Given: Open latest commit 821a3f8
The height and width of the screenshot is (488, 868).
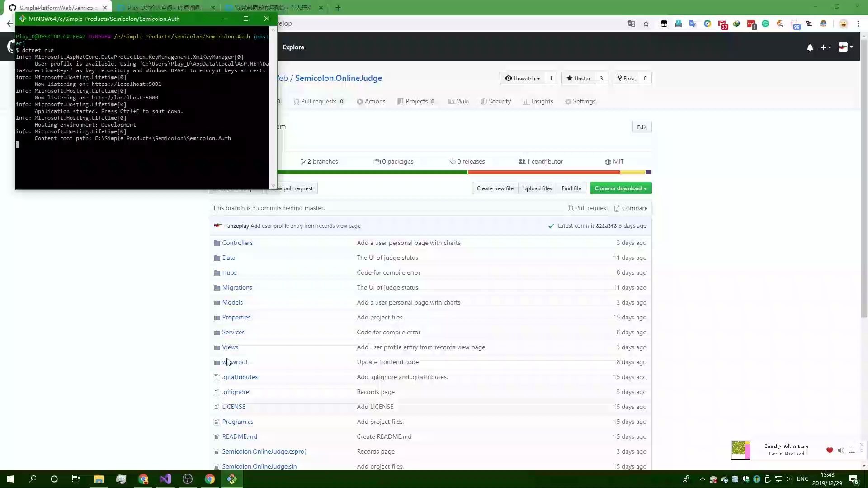Looking at the screenshot, I should click(606, 226).
